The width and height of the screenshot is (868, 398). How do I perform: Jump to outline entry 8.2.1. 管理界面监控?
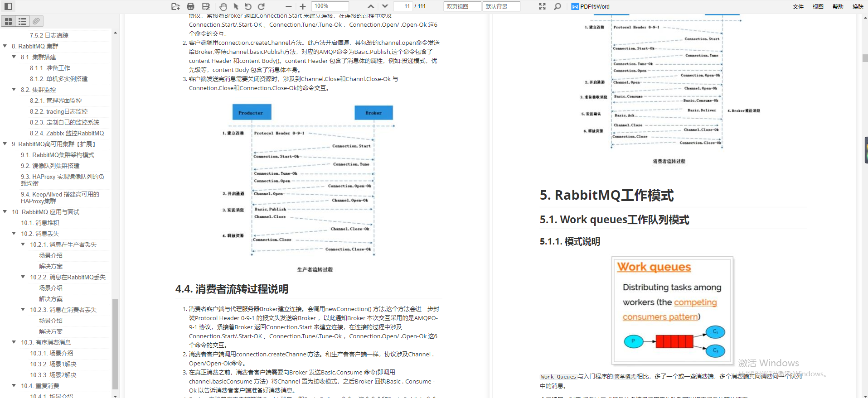(x=56, y=101)
